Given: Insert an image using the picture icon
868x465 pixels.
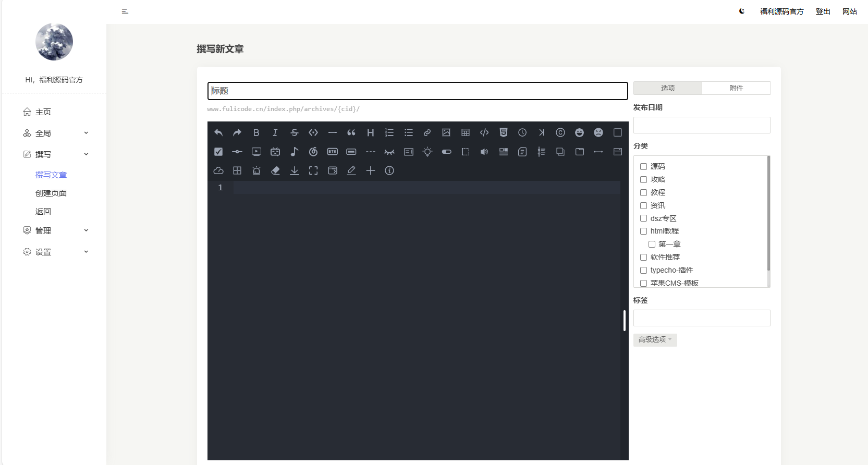Looking at the screenshot, I should (446, 132).
